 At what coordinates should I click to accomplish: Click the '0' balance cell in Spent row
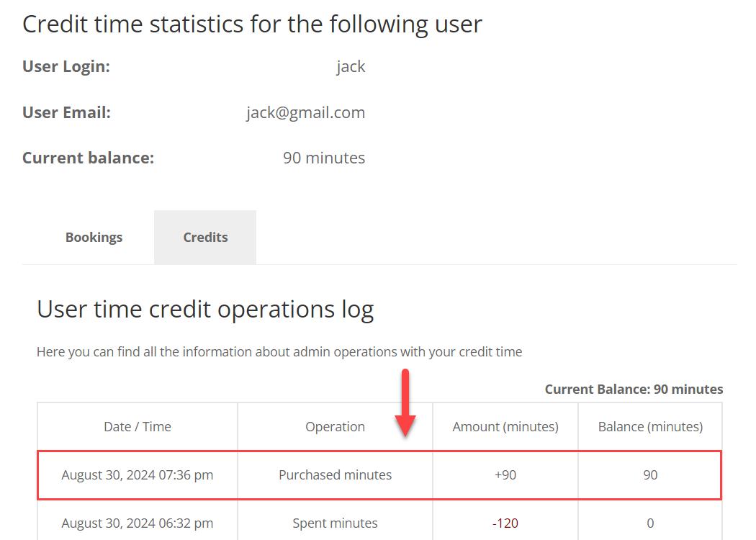(650, 523)
